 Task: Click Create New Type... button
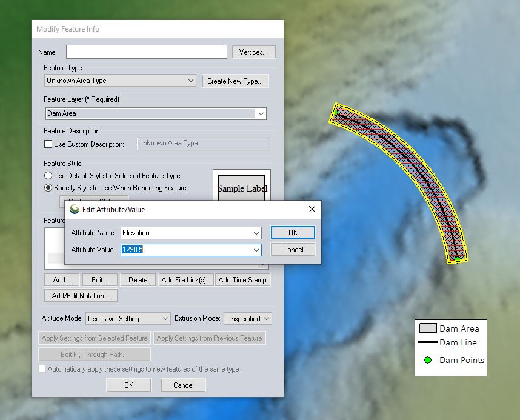click(x=235, y=81)
